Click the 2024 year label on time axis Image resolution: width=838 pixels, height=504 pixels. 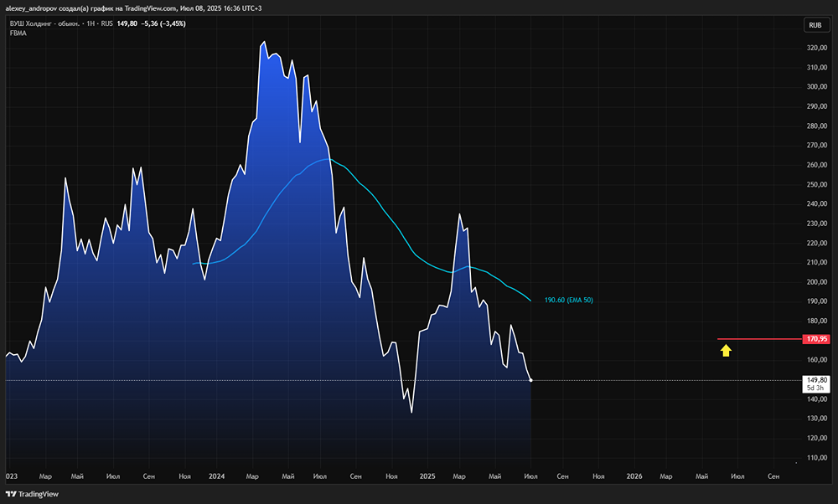(x=216, y=476)
